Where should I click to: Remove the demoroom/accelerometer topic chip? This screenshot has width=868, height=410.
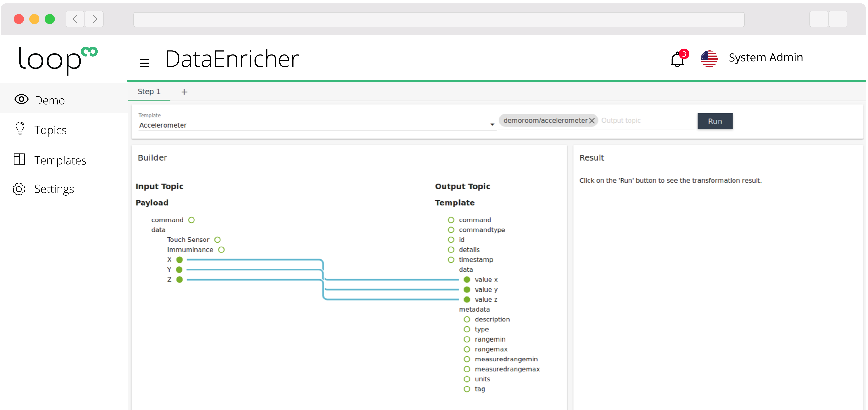coord(592,121)
